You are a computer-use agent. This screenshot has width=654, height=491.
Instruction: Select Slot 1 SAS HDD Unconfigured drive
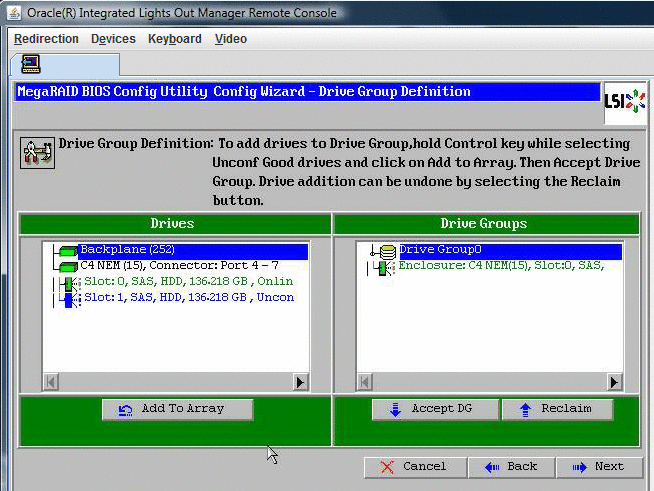pyautogui.click(x=189, y=297)
